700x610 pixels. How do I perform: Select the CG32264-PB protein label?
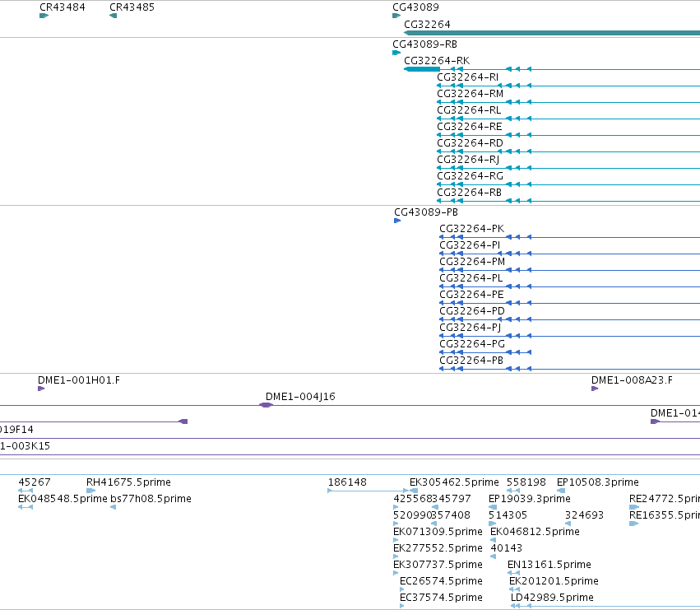(471, 361)
